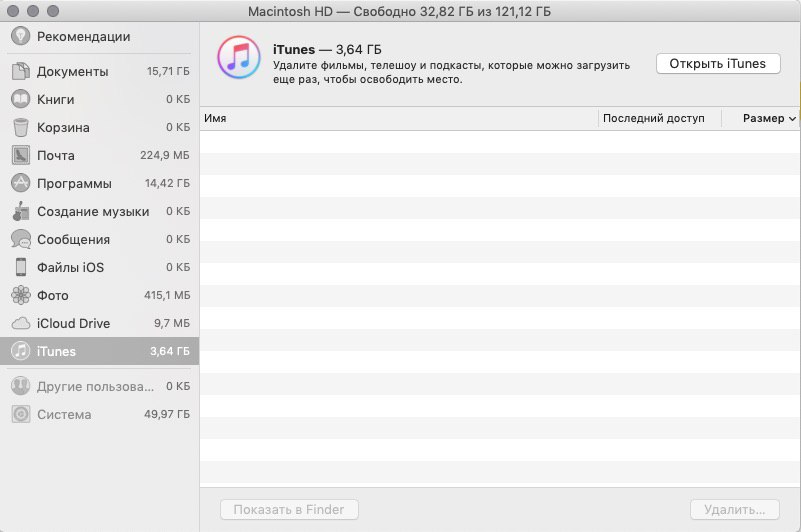This screenshot has width=801, height=532.
Task: Click the 9,7 МБ size for iCloud Drive
Action: coord(172,323)
